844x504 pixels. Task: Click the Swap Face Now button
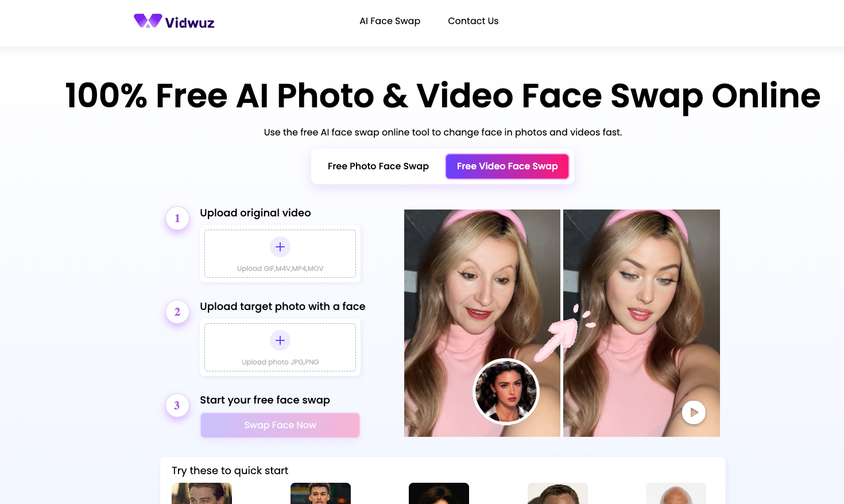click(x=280, y=425)
